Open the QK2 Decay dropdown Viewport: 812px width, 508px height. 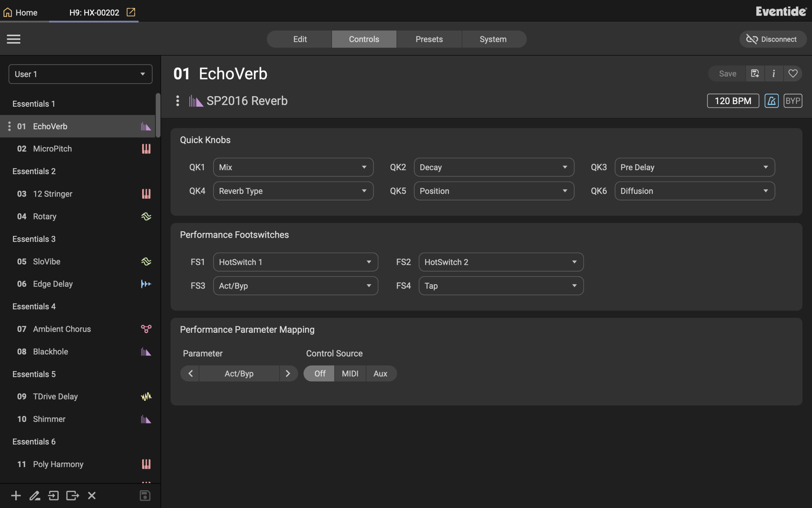[494, 167]
